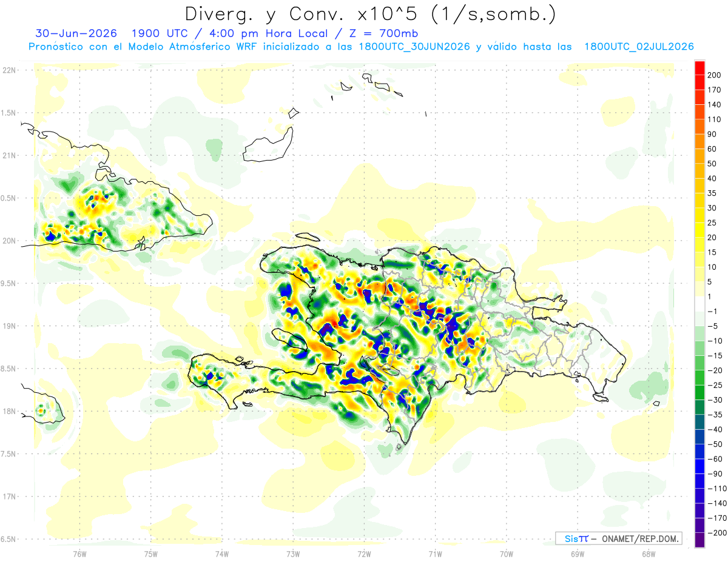Click the legend value '-140'
728x562 pixels.
718,503
